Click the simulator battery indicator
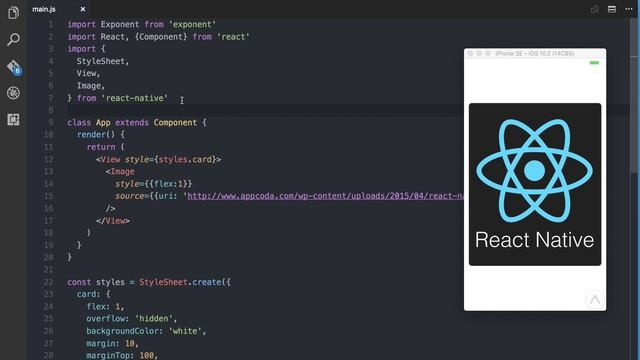640x360 pixels. point(594,63)
